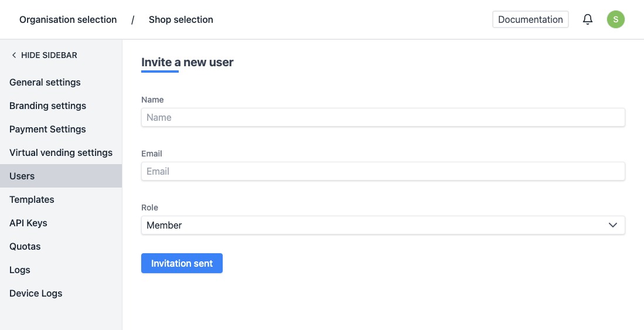The width and height of the screenshot is (644, 330).
Task: Collapse sidebar with Hide Sidebar chevron
Action: pyautogui.click(x=14, y=55)
